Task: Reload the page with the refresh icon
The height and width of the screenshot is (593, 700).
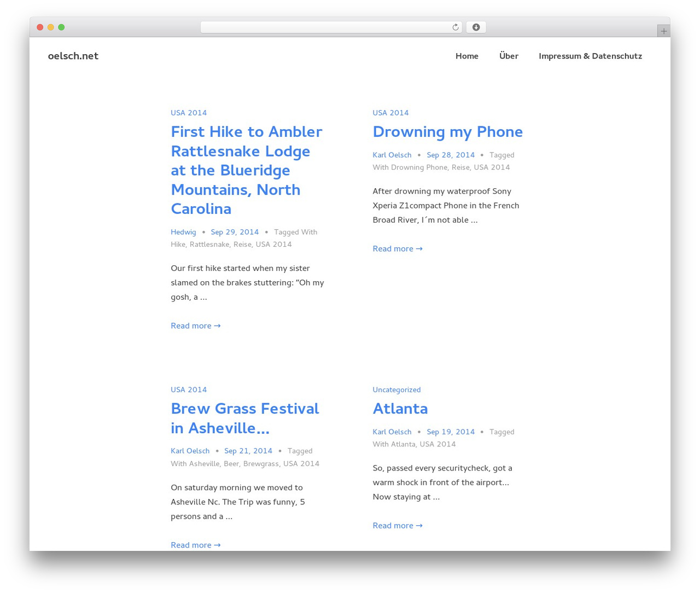Action: point(455,27)
